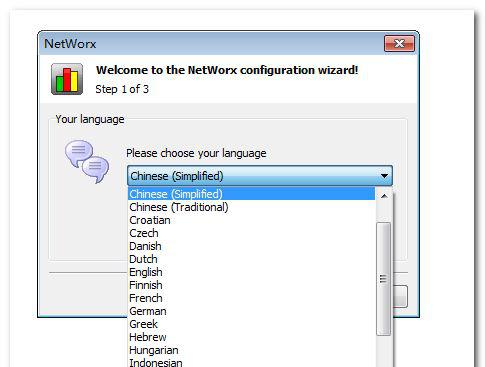Select English as your language
Viewport: 485px width, 367px height.
pos(252,272)
